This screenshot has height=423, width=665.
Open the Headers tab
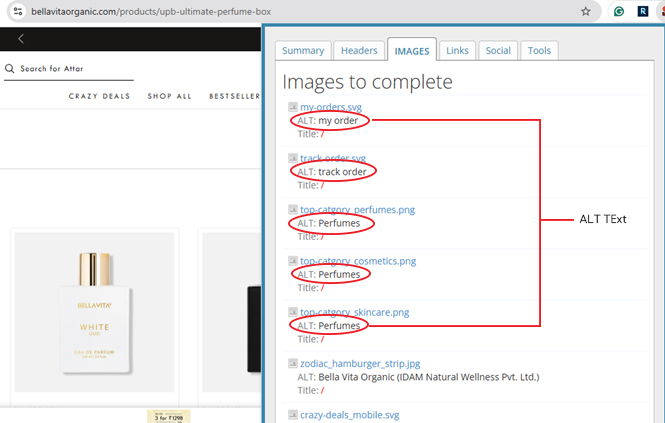(x=359, y=50)
